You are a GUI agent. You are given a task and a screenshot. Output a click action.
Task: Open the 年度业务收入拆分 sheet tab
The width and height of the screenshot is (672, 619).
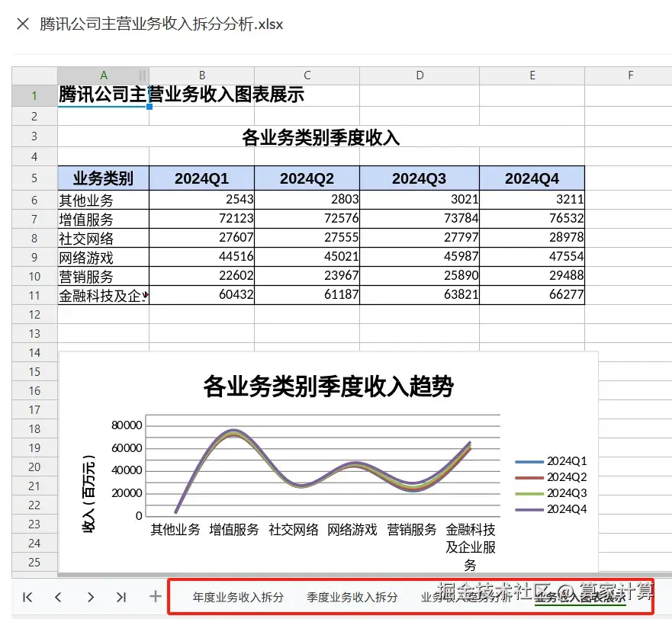point(238,597)
